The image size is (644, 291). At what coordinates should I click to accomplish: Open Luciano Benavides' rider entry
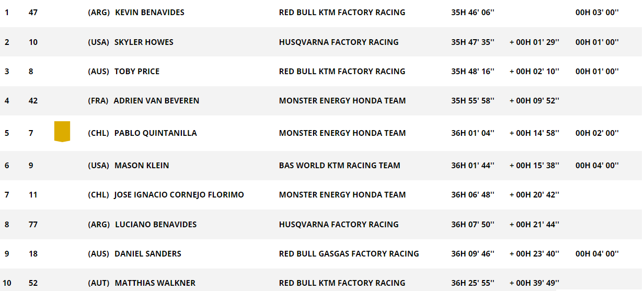point(156,224)
